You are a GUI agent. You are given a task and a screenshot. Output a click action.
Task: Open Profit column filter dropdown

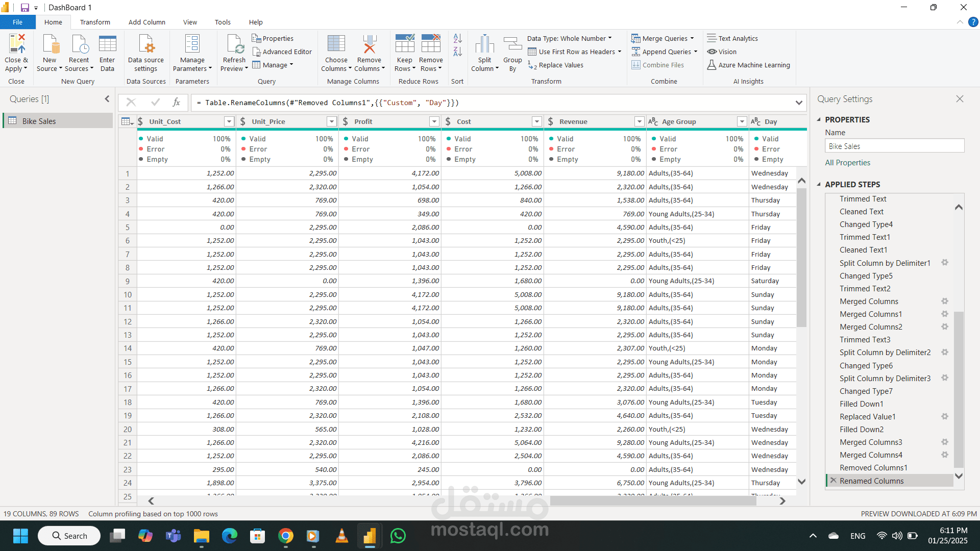point(434,121)
